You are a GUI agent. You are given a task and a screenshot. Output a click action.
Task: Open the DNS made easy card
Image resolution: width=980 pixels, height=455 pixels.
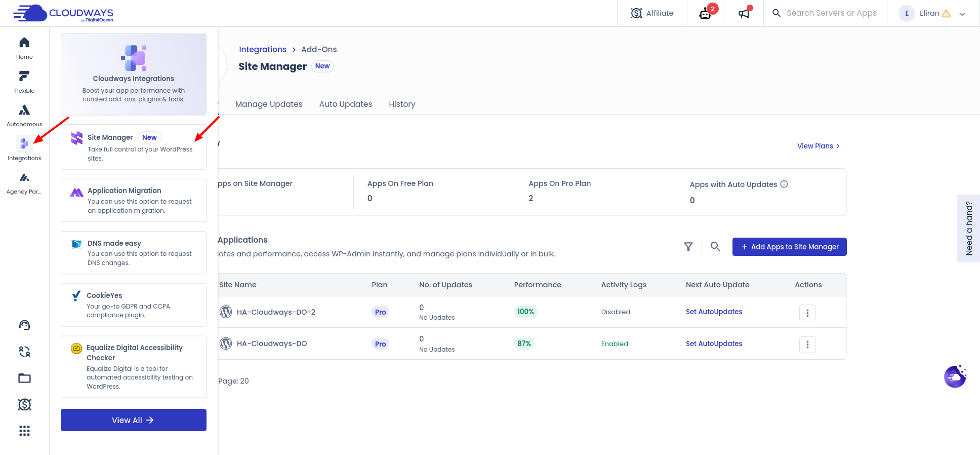(134, 252)
